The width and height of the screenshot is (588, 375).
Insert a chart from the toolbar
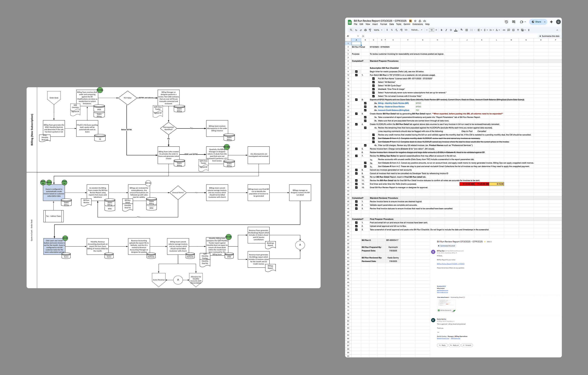pyautogui.click(x=513, y=30)
